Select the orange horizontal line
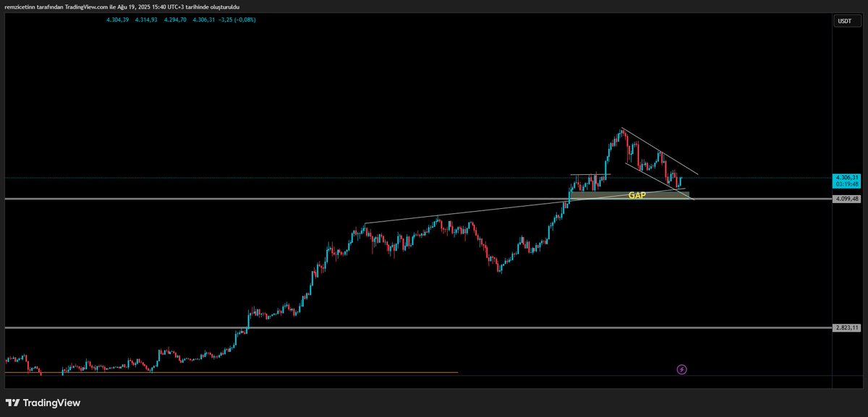 click(231, 372)
